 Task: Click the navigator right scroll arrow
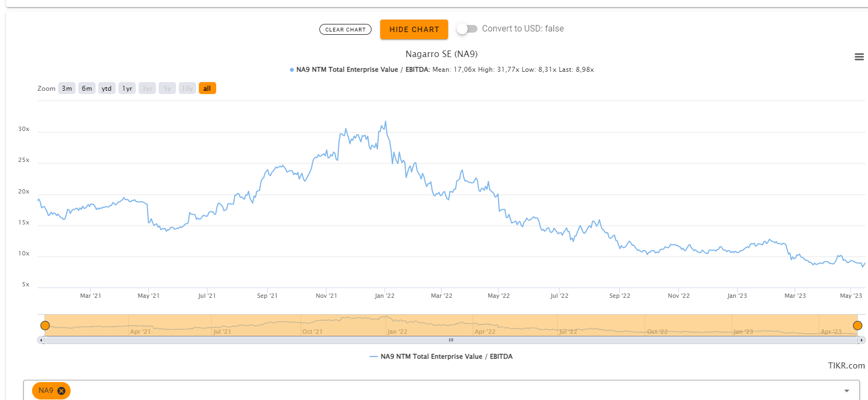click(x=861, y=340)
